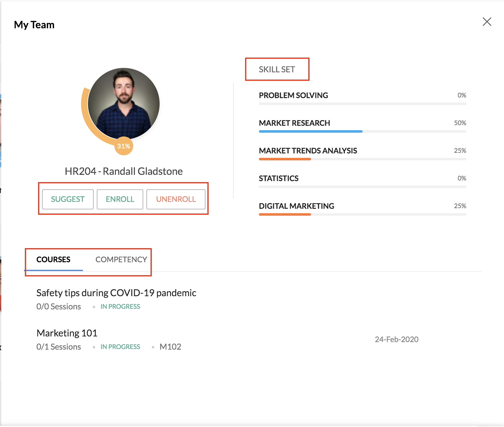Select the STATISTICS skill label
The height and width of the screenshot is (427, 504).
pyautogui.click(x=279, y=178)
